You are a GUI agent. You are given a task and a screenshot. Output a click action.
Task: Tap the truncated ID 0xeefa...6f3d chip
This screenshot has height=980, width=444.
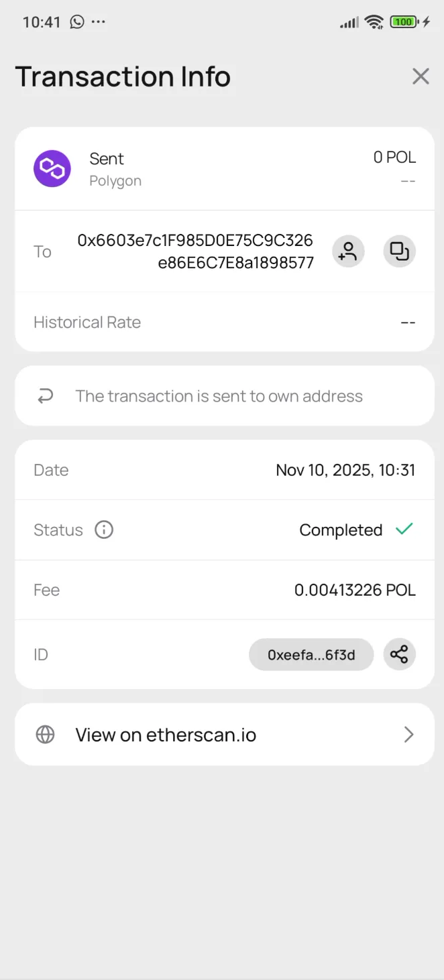click(x=311, y=654)
